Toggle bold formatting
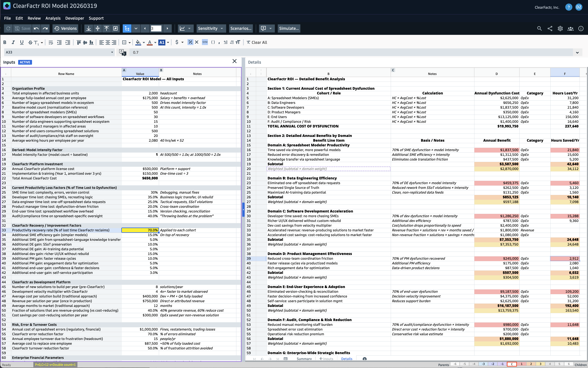The image size is (588, 368). coord(5,42)
